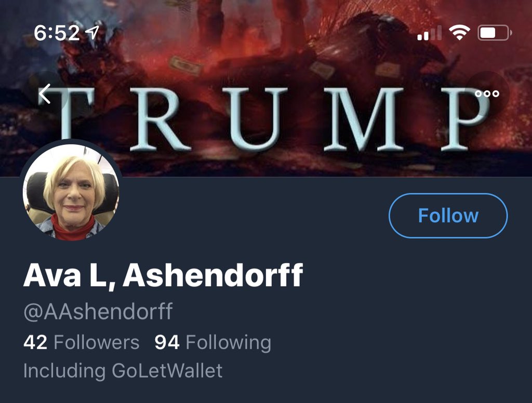Tap the 6:52 clock in status bar

(x=57, y=33)
